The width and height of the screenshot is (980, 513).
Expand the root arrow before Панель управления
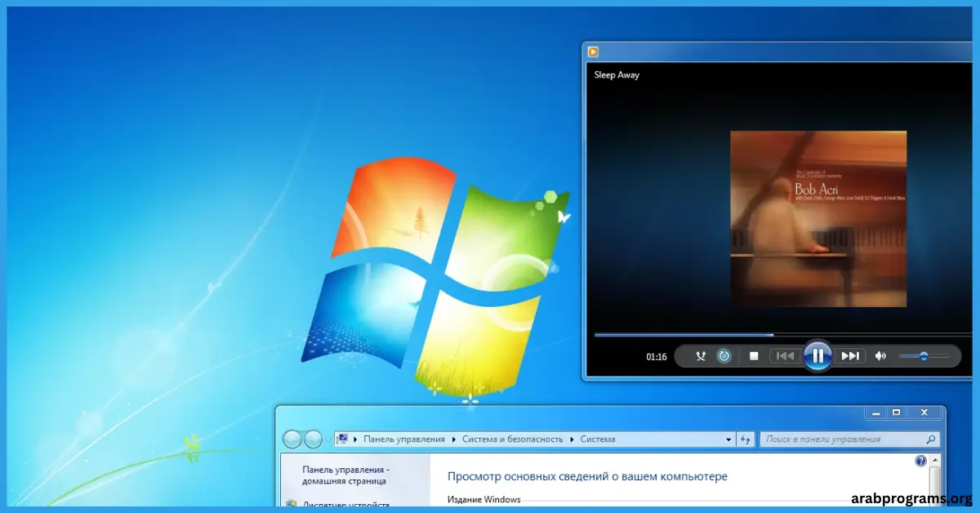pos(355,439)
